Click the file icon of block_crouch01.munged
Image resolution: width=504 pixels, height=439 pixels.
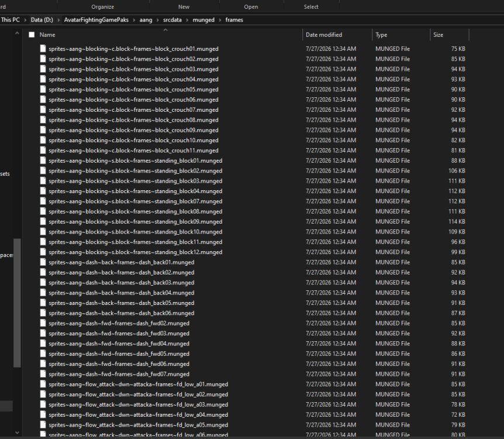[x=43, y=49]
